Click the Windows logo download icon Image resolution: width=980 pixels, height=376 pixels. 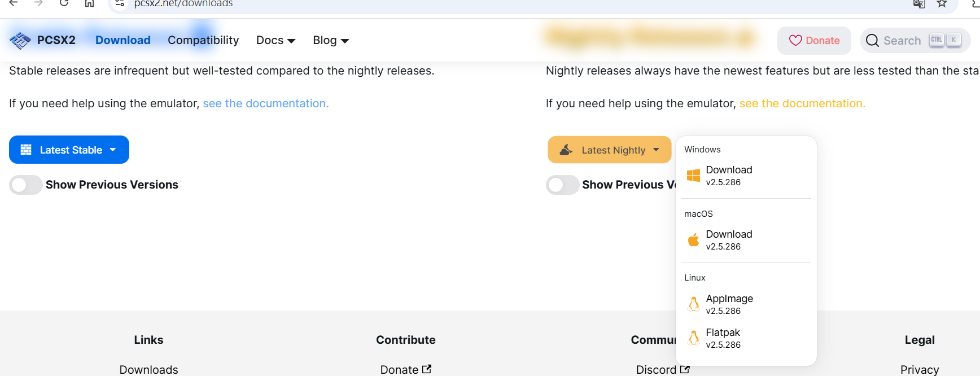tap(693, 176)
